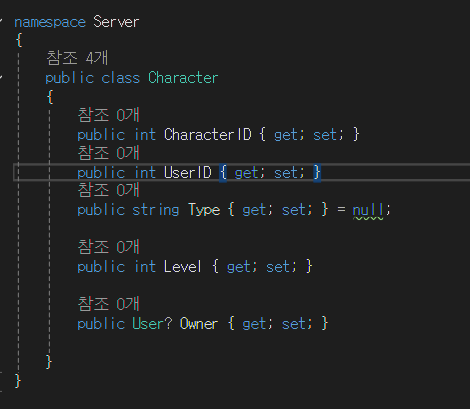Screen dimensions: 470x409
Task: Click the Owner property name
Action: coord(199,323)
